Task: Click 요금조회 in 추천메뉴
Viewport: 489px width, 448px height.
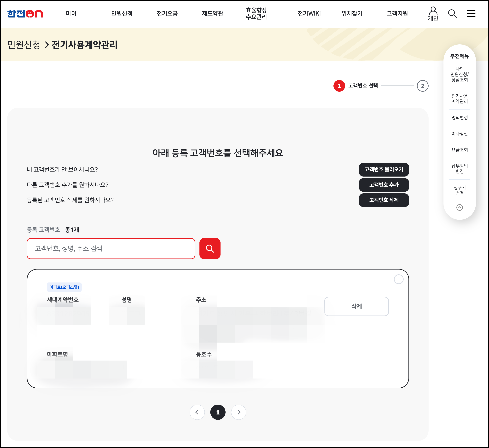Action: point(459,150)
